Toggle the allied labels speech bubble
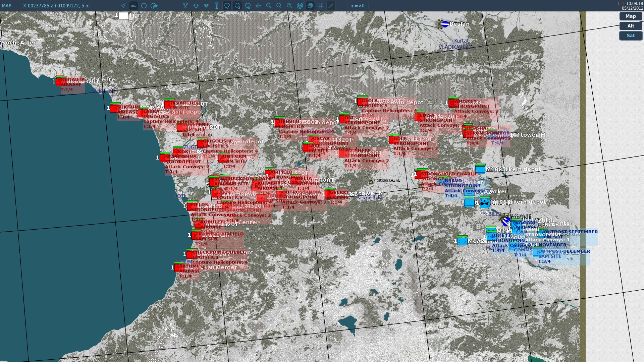 tap(227, 6)
